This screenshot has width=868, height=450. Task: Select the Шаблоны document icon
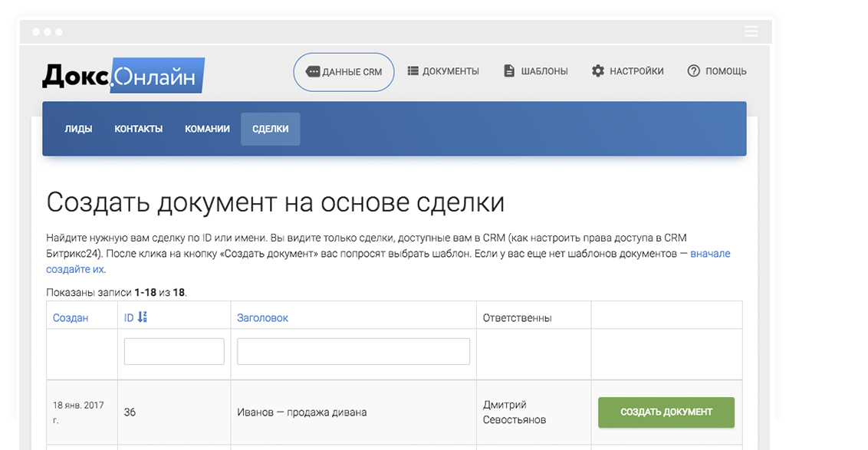508,71
